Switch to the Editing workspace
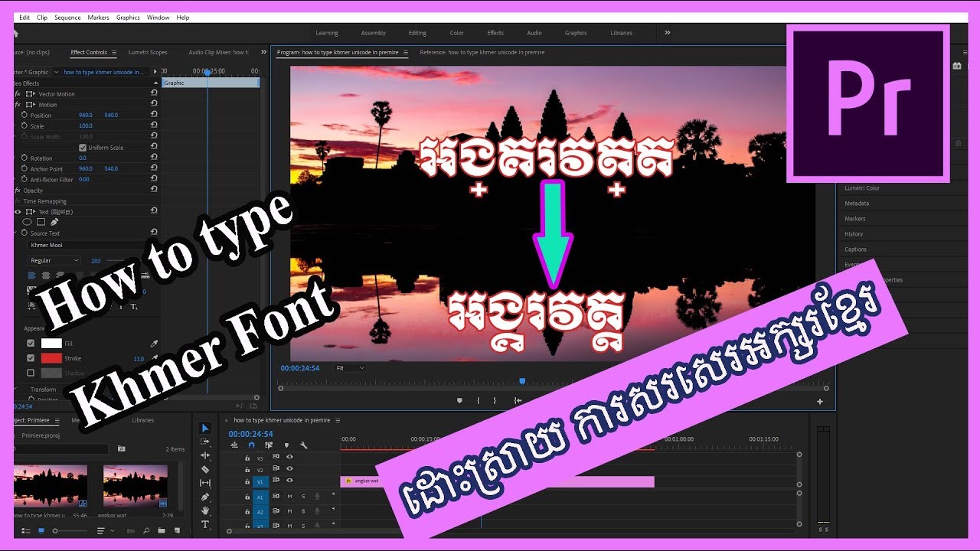 (x=417, y=33)
